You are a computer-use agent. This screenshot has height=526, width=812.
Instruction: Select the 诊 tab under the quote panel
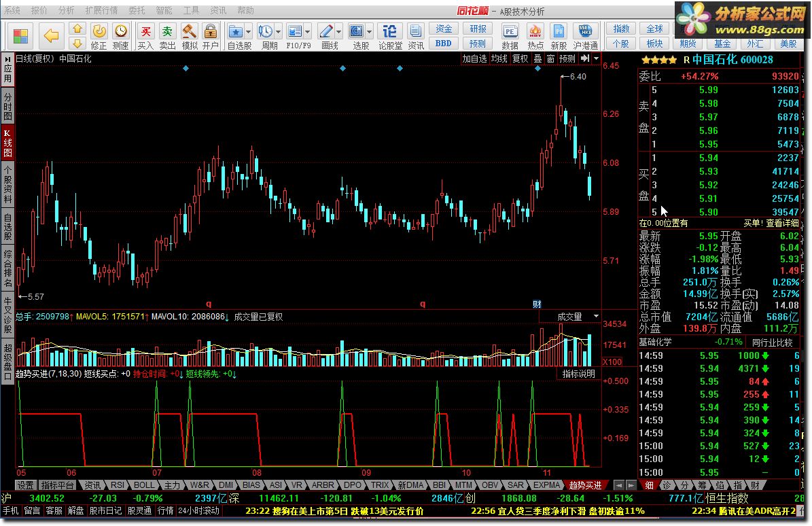[x=667, y=485]
